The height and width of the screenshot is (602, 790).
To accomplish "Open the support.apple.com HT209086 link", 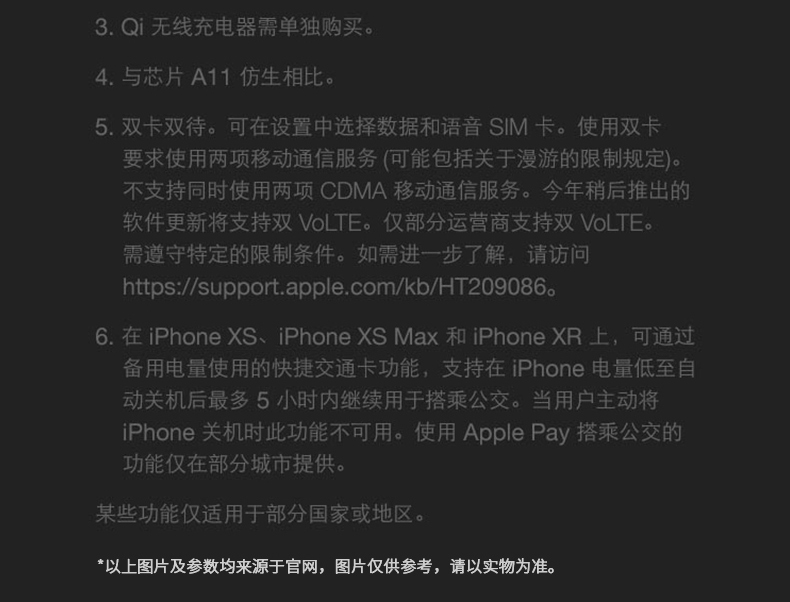I will pos(335,287).
